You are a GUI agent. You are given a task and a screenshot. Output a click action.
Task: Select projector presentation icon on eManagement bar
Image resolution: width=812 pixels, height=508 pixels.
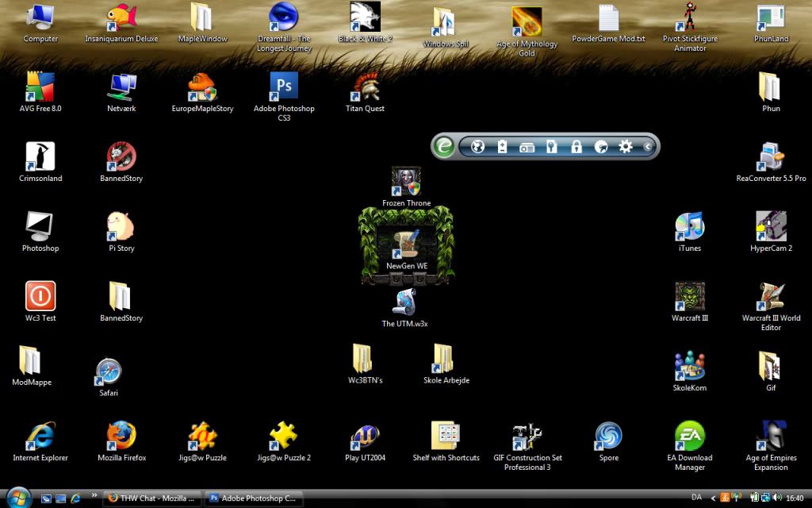click(x=527, y=148)
